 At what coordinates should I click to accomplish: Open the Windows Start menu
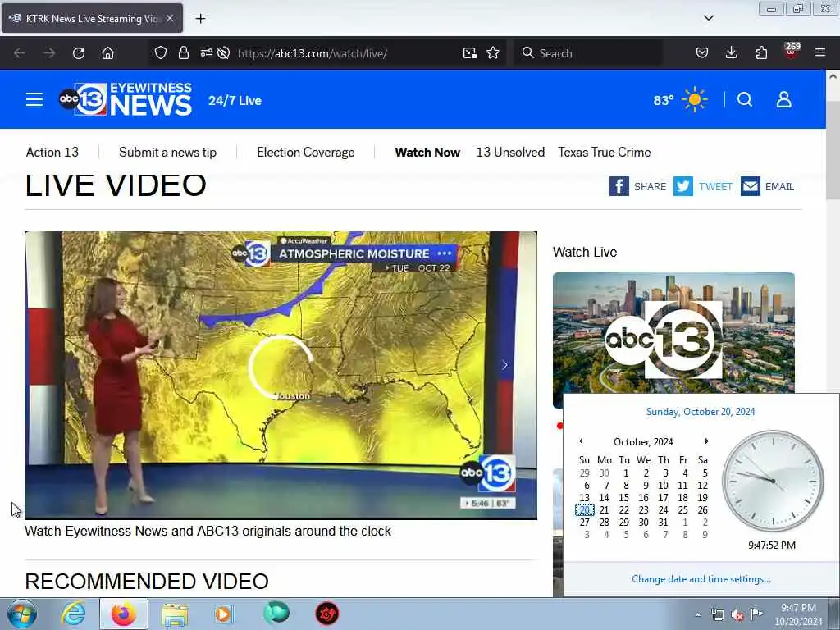pos(22,614)
